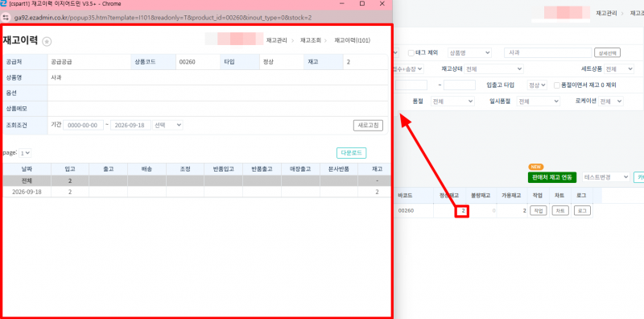Maximize the 재고이력 popup window

pyautogui.click(x=361, y=4)
